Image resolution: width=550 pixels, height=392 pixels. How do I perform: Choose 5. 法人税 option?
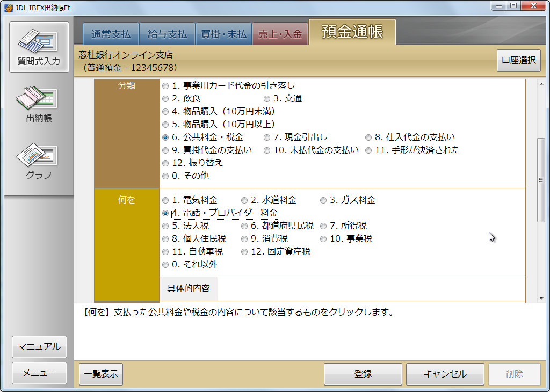coord(165,226)
